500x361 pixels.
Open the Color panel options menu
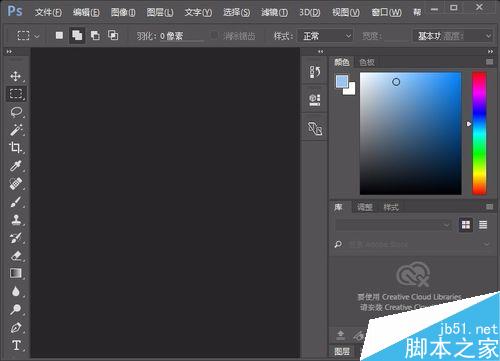point(489,62)
